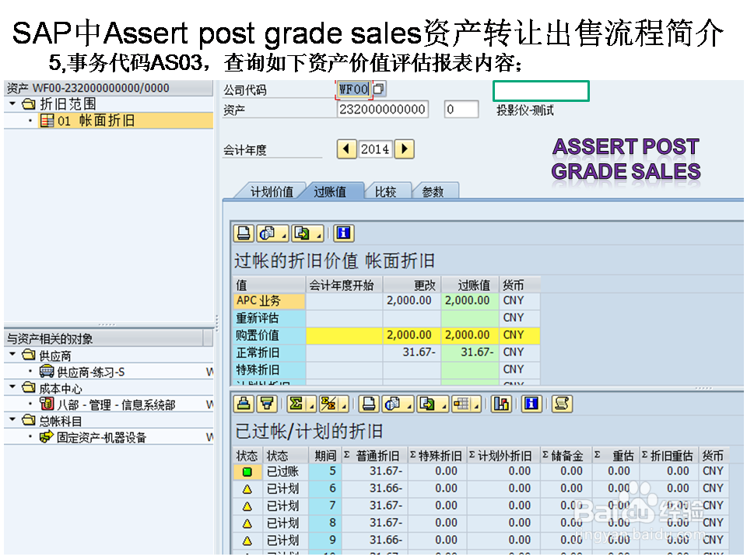The height and width of the screenshot is (560, 747).
Task: Open the dropdown arrow of the lower layout button
Action: point(476,404)
